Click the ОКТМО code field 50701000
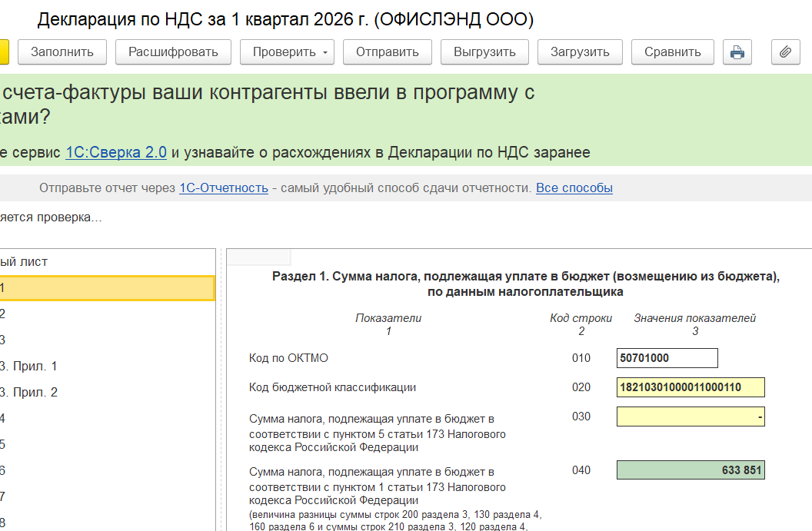 click(x=667, y=358)
